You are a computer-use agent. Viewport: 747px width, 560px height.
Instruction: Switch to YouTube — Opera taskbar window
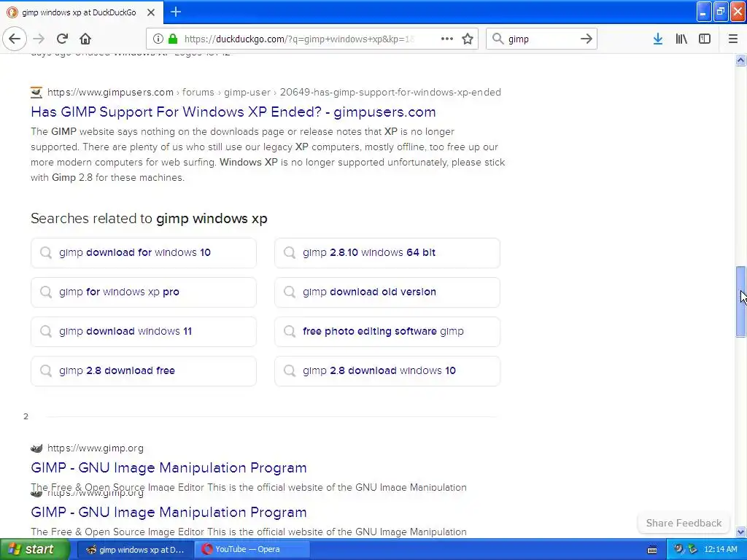253,550
